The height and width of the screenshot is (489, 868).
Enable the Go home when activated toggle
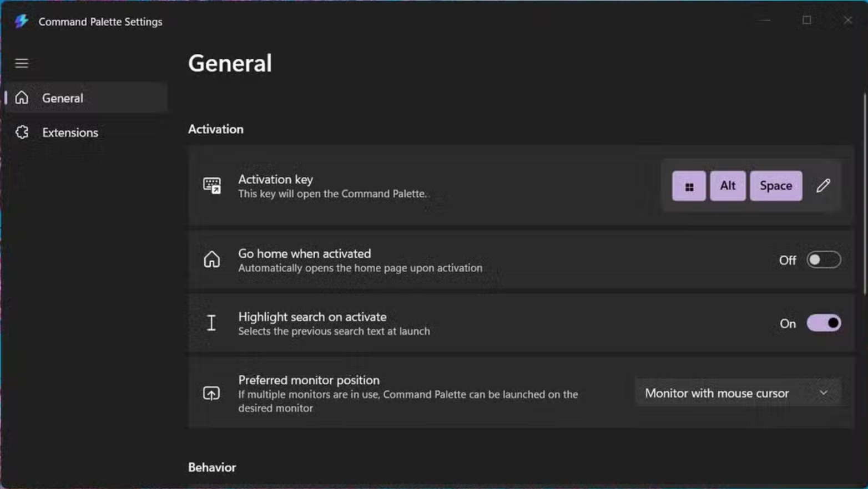coord(824,259)
